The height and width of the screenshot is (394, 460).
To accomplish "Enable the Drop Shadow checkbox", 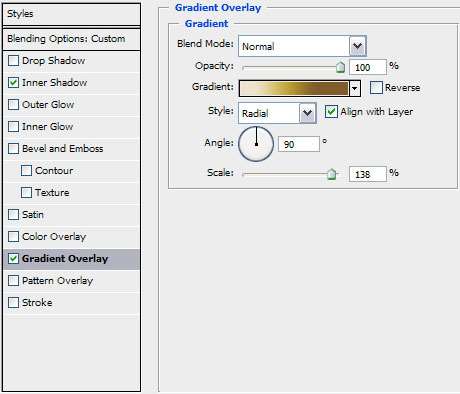I will (x=13, y=61).
